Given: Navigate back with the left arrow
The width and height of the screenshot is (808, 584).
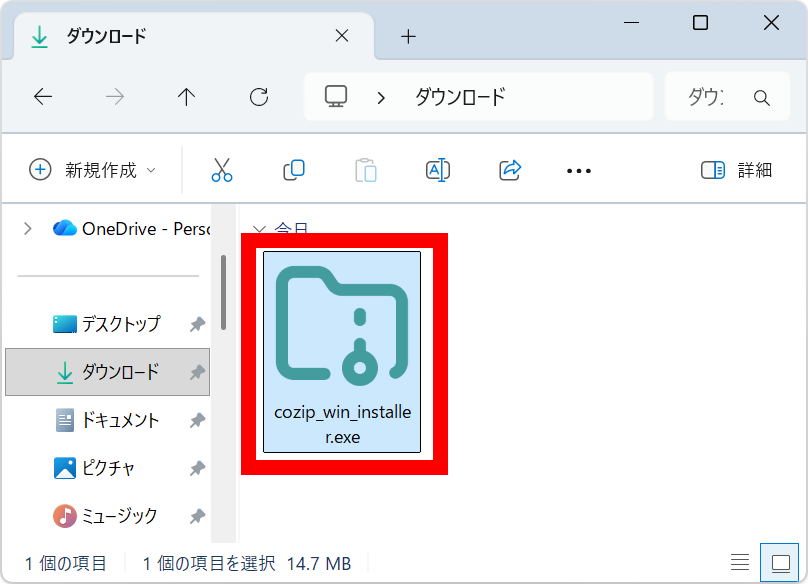Looking at the screenshot, I should (x=43, y=97).
